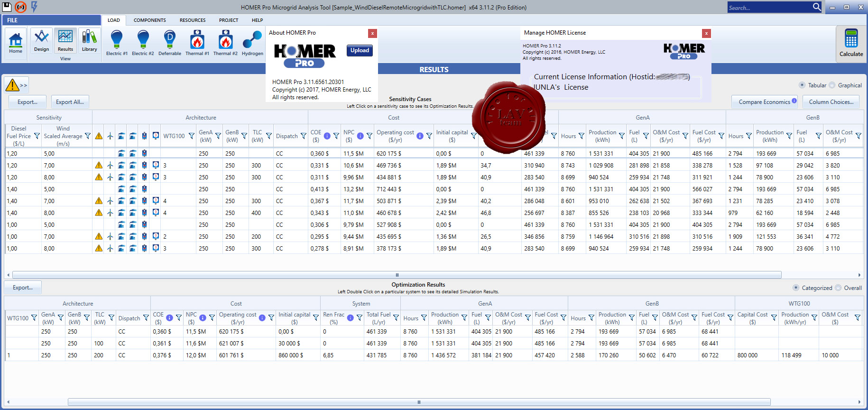Click the NPC info icon in Sensitivity table
This screenshot has height=410, width=868.
(360, 136)
